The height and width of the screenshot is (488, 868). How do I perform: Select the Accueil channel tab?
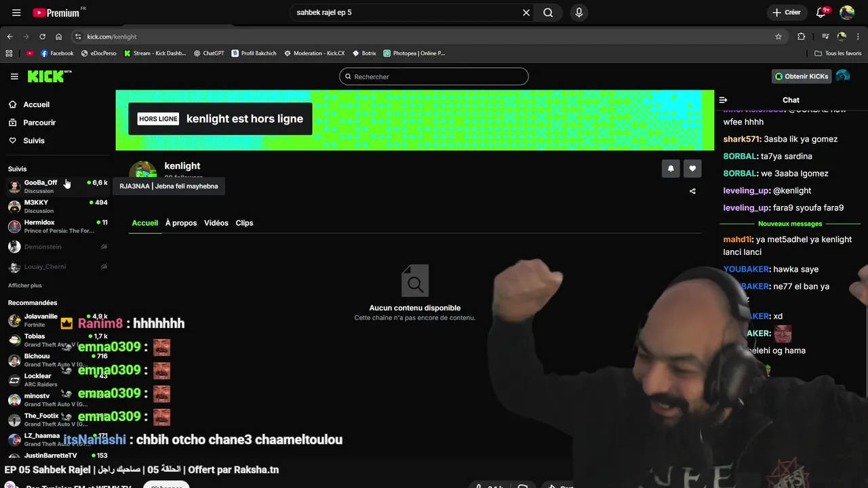[x=145, y=223]
